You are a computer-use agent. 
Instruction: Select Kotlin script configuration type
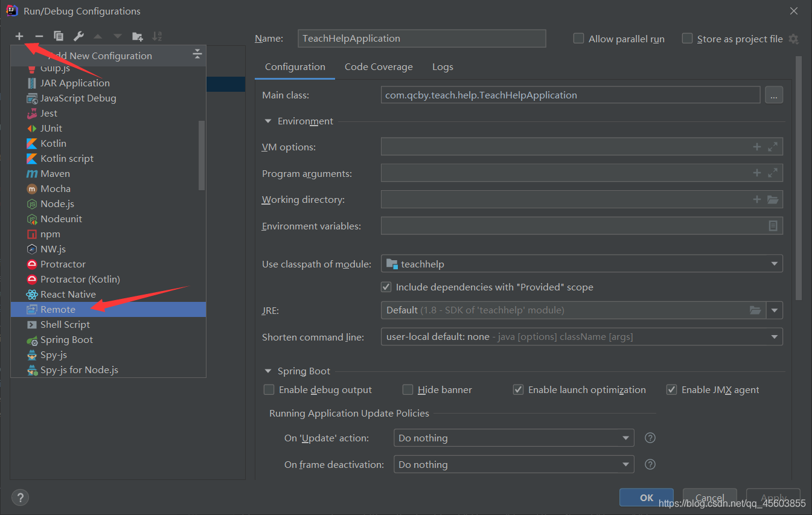click(108, 158)
